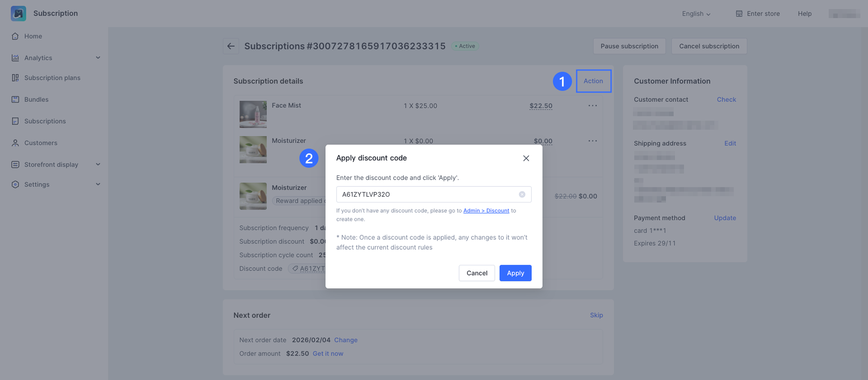Click the $0.00 Moisturizer product thumbnail

[x=253, y=149]
